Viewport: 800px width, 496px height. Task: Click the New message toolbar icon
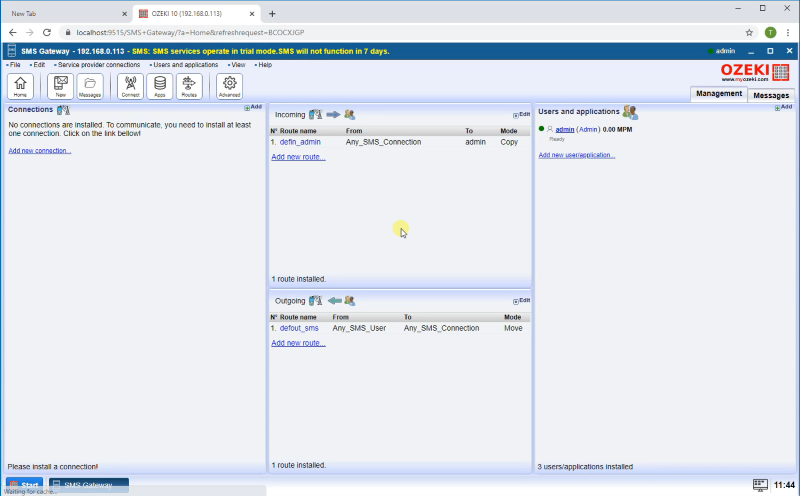click(x=60, y=86)
